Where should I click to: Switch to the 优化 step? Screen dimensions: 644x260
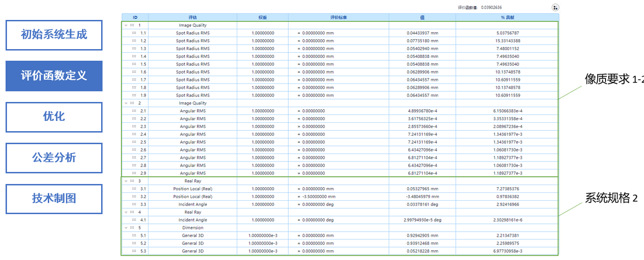point(54,117)
